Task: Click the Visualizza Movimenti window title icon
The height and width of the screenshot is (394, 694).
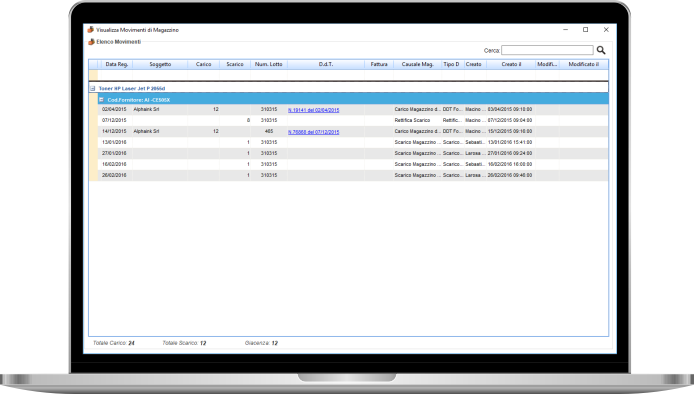Action: (91, 30)
